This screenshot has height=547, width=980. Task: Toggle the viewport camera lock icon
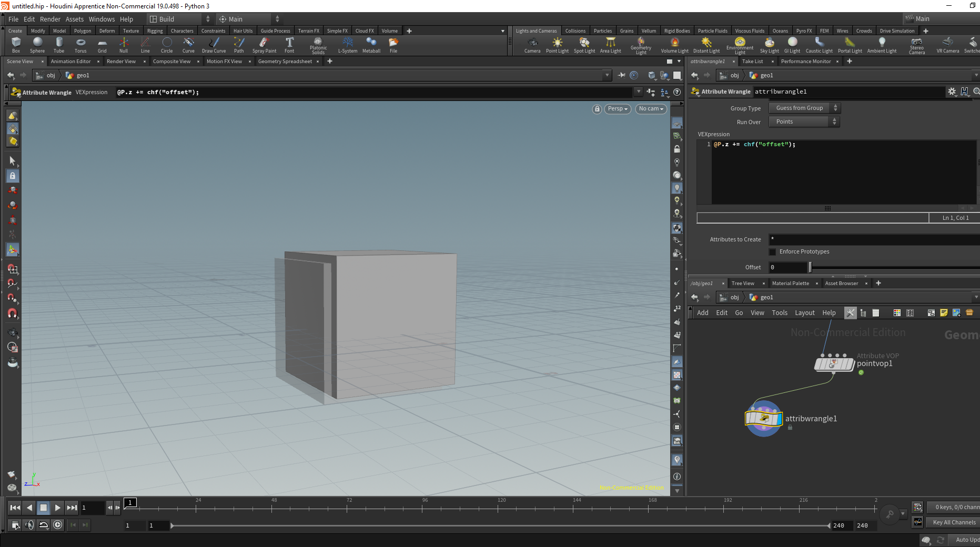597,109
